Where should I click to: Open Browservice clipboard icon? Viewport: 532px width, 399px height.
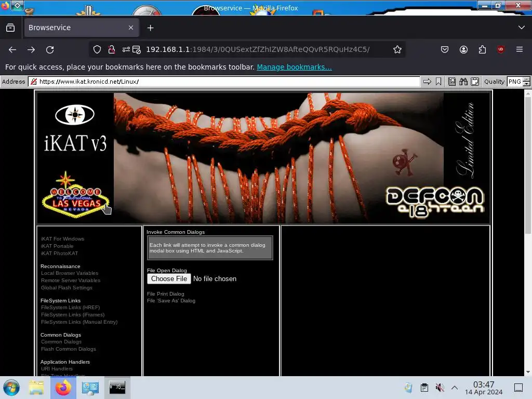(x=475, y=82)
